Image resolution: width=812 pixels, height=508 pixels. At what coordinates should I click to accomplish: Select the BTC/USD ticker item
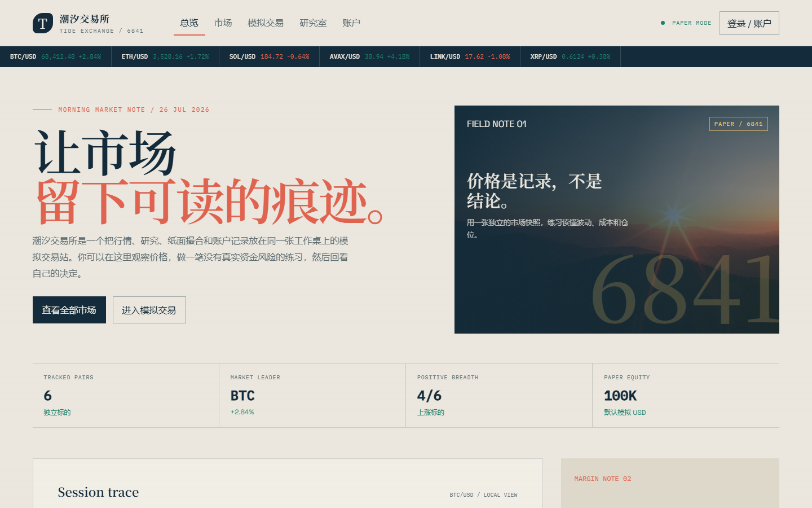pos(56,56)
